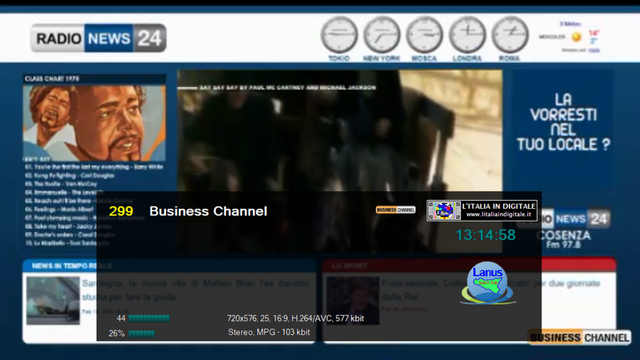Image resolution: width=640 pixels, height=360 pixels.
Task: Click the small Business Channel logo in info bar
Action: (396, 210)
